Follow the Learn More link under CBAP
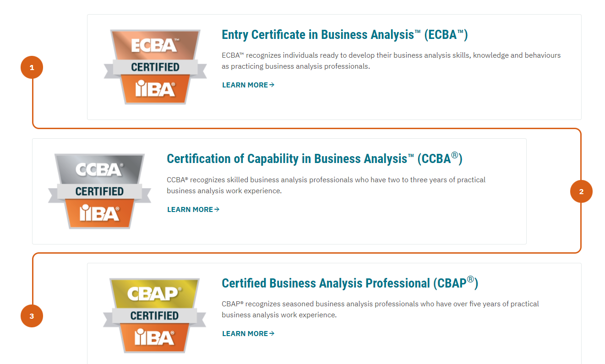Image resolution: width=605 pixels, height=364 pixels. (248, 334)
